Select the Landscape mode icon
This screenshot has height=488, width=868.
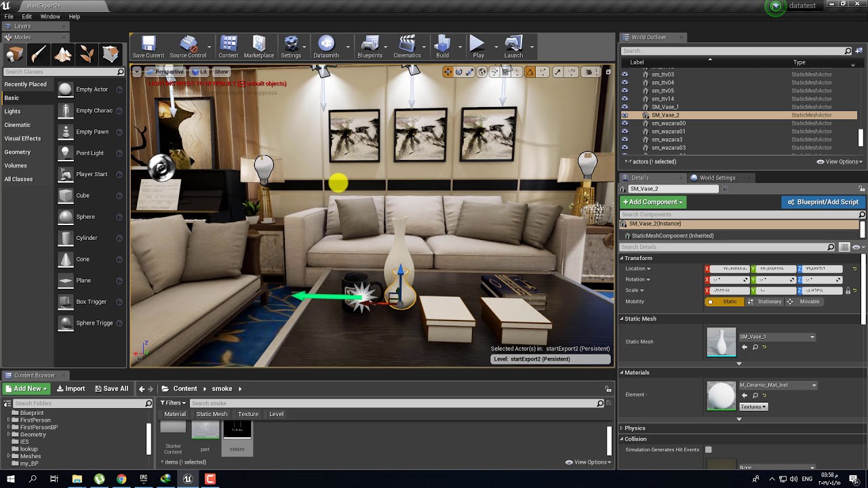[63, 54]
